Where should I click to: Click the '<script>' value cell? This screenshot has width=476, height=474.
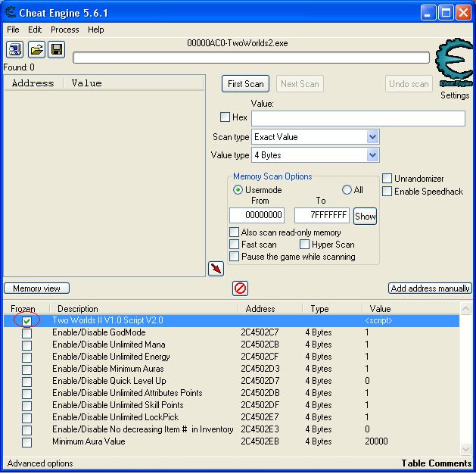378,320
